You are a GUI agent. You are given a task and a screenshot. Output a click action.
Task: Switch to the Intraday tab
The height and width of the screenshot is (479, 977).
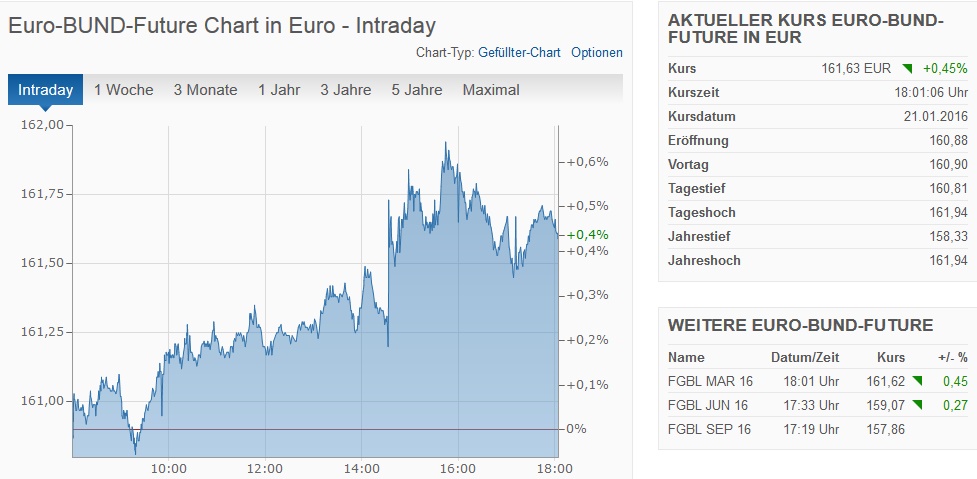[x=45, y=90]
